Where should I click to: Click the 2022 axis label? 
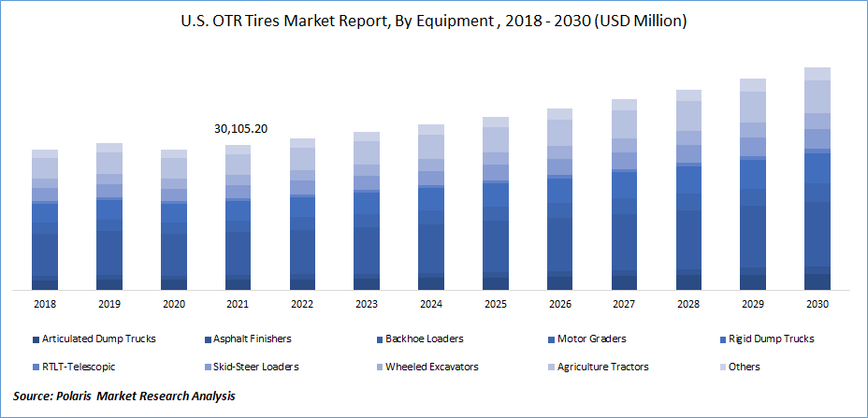tap(302, 305)
